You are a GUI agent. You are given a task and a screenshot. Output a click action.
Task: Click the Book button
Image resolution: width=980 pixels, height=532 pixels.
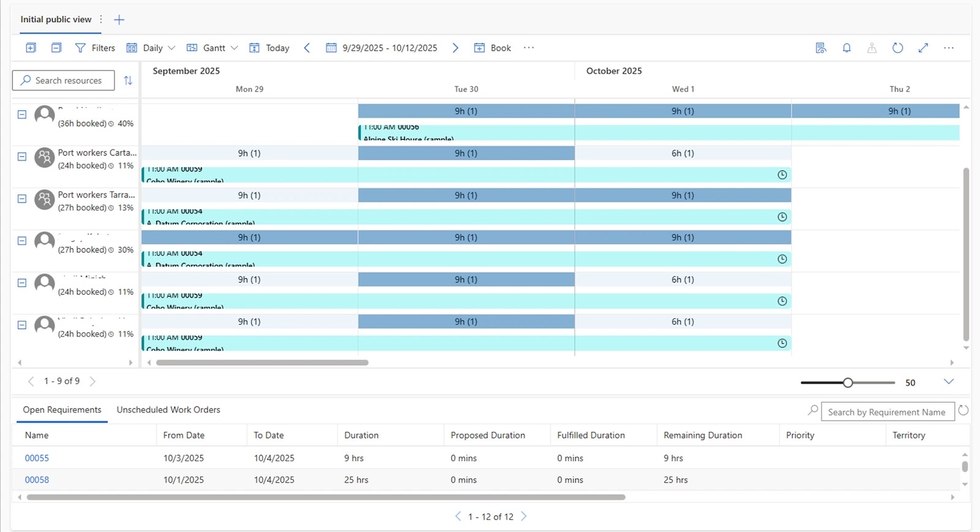492,48
